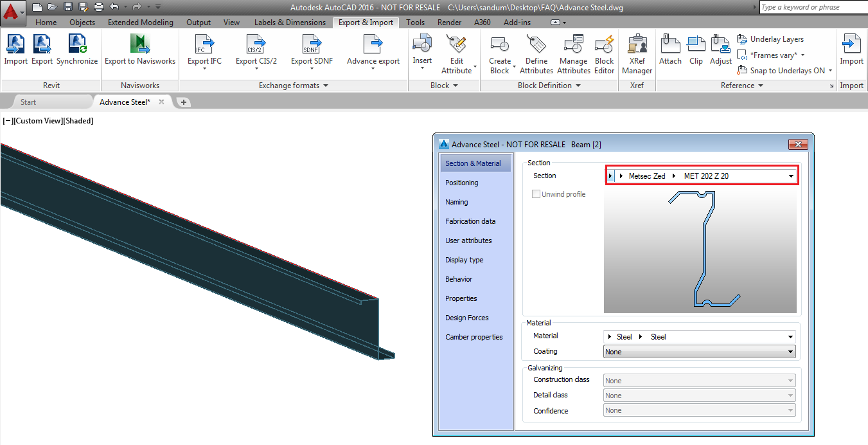Select Camber properties in the dialog sidebar

click(474, 337)
